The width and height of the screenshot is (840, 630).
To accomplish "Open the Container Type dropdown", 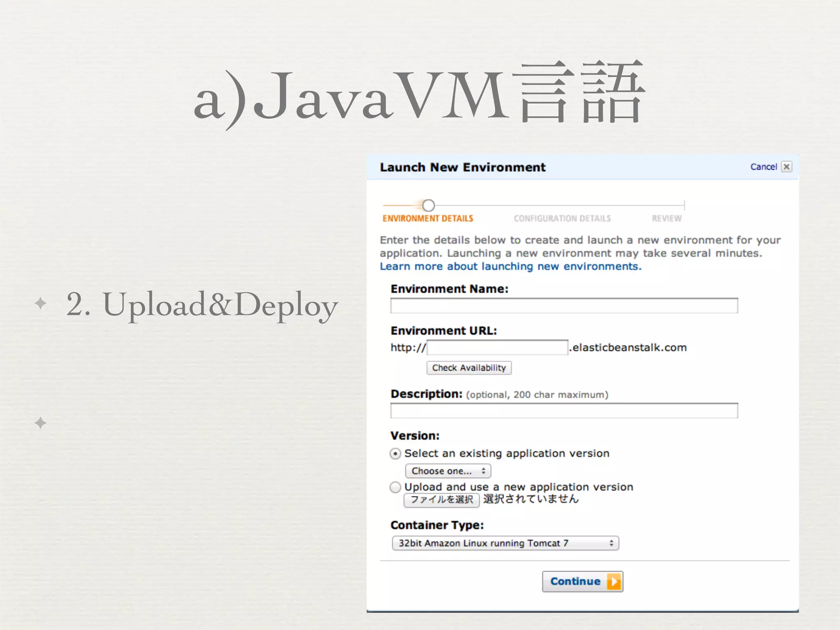I will [505, 543].
